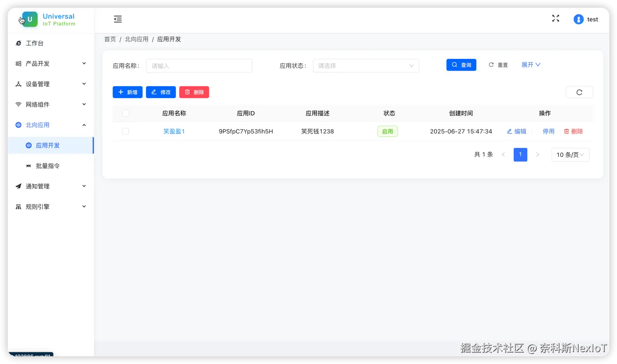Expand advanced filters via 展开 chevron
This screenshot has width=617, height=364.
coord(530,65)
